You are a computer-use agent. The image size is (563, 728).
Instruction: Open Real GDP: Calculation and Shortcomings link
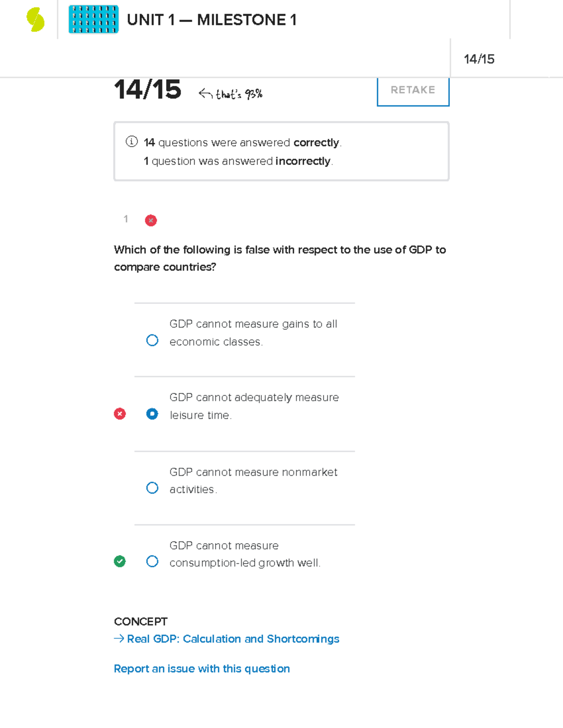233,639
